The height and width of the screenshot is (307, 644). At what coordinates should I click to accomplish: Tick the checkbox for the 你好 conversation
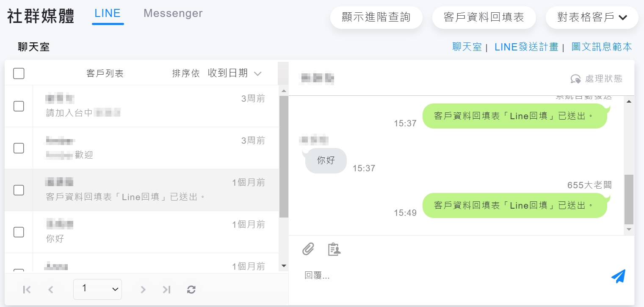coord(19,232)
